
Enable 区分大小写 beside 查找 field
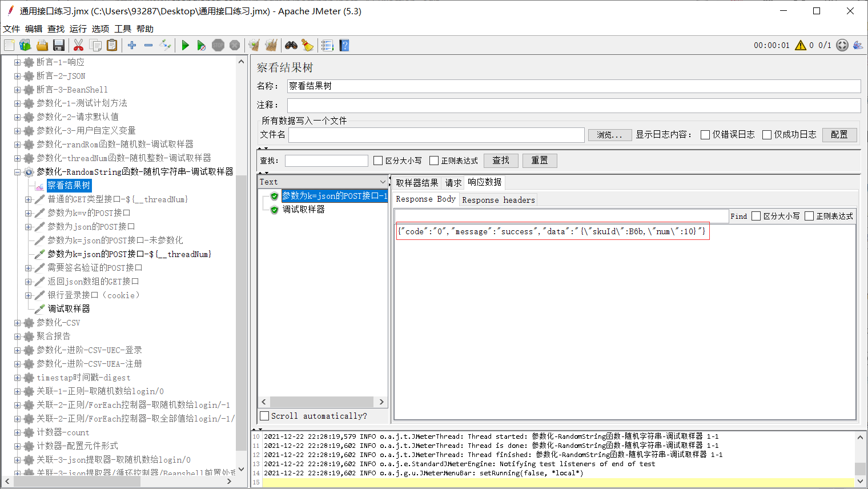click(x=378, y=161)
